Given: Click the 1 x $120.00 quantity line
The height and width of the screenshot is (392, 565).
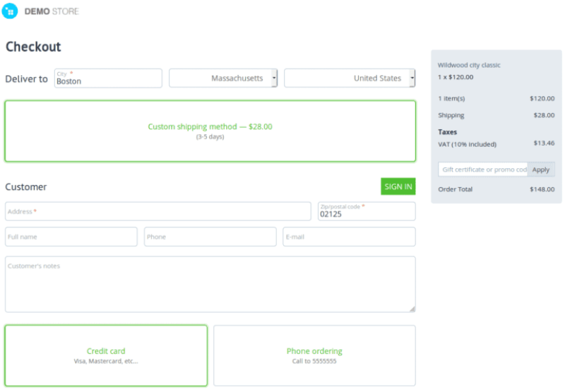Looking at the screenshot, I should [x=456, y=77].
